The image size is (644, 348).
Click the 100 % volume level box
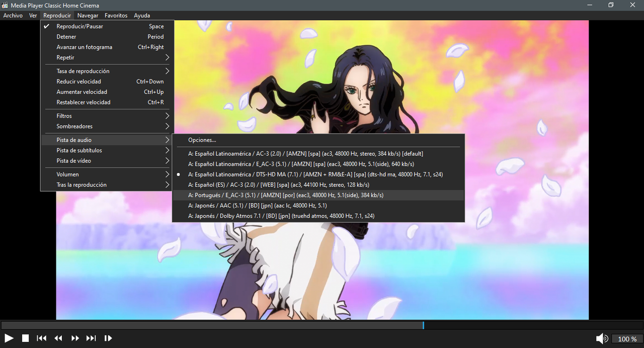pyautogui.click(x=627, y=339)
